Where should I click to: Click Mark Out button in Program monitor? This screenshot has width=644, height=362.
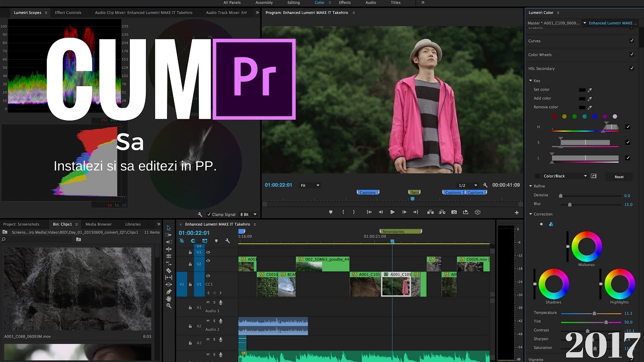354,212
